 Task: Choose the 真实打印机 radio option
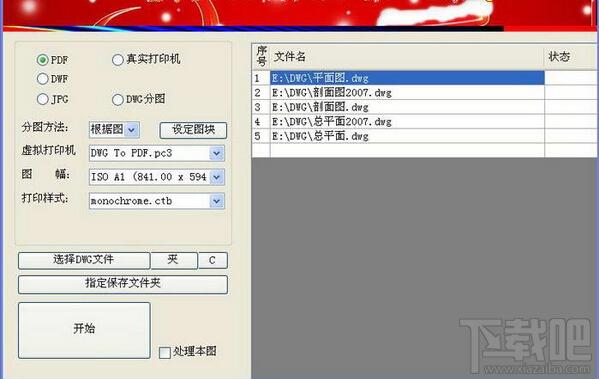coord(118,60)
